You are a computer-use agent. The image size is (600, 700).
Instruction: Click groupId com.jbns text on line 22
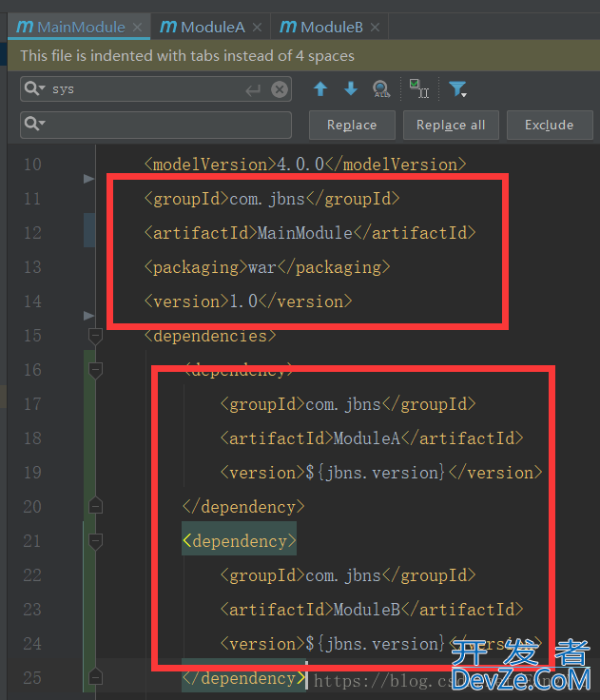(348, 575)
